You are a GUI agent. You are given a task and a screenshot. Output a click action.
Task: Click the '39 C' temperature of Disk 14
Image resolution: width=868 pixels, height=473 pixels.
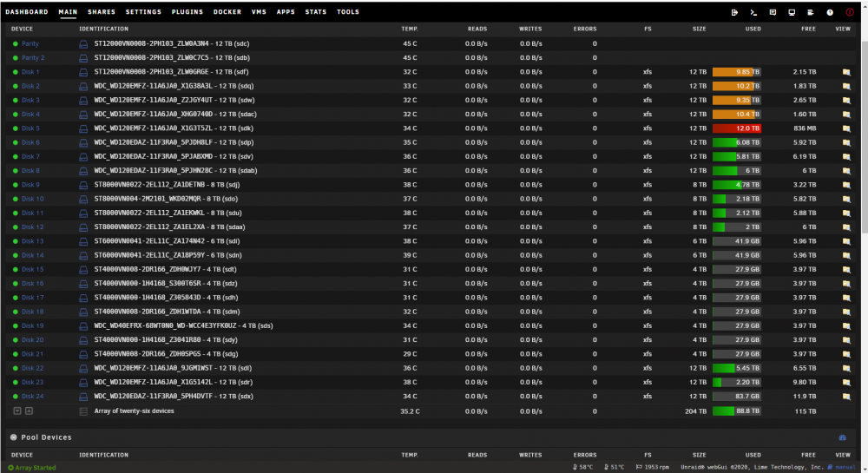point(411,255)
